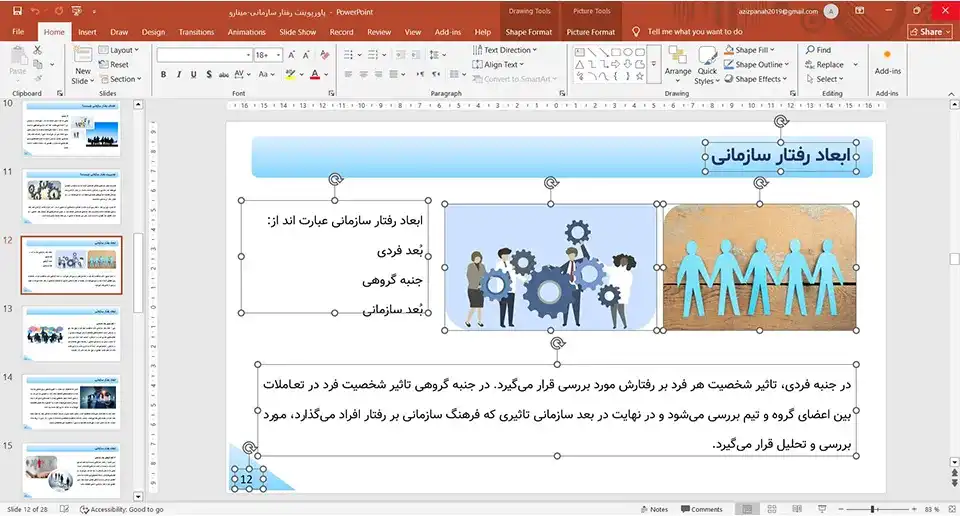Fit slide to current window
The height and width of the screenshot is (516, 960).
(952, 509)
